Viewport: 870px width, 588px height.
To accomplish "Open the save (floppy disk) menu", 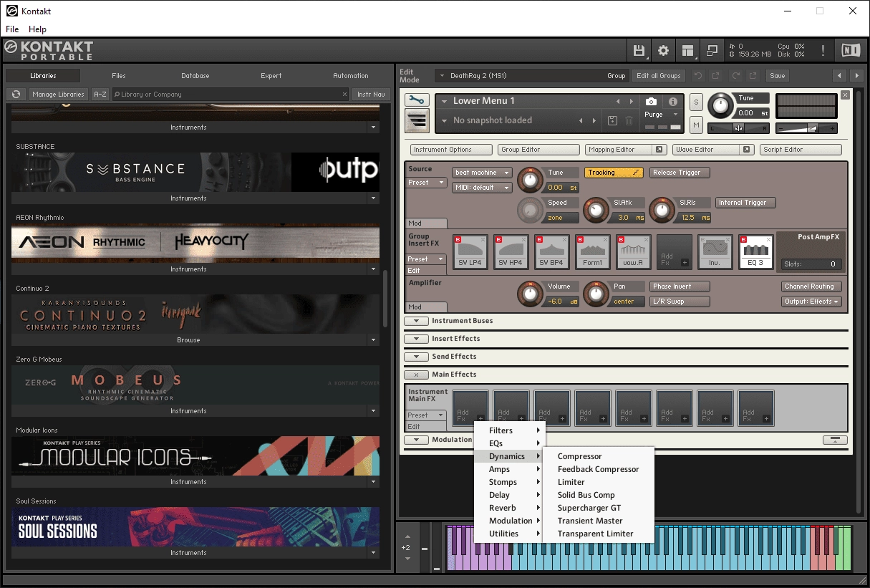I will click(x=639, y=50).
